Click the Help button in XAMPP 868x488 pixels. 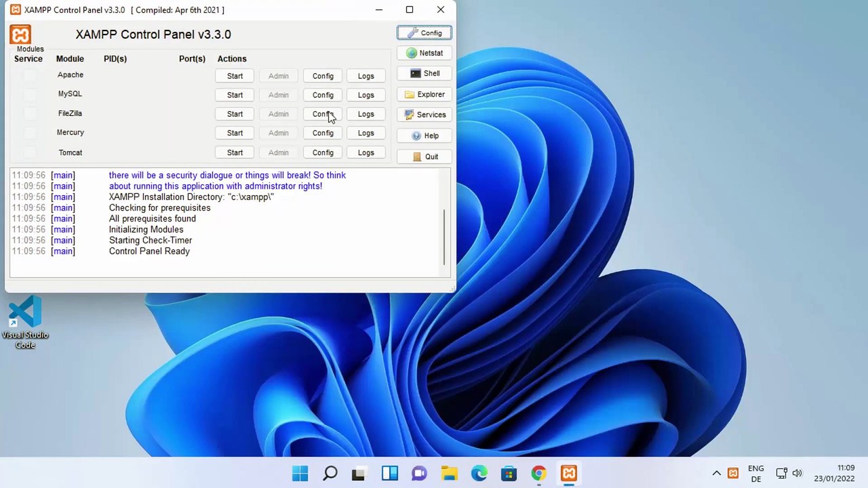[425, 136]
